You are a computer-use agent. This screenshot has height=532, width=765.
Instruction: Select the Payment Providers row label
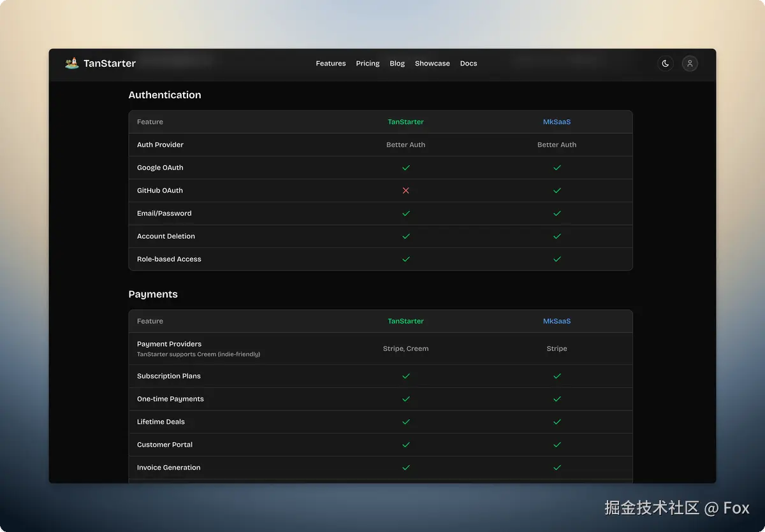(169, 344)
